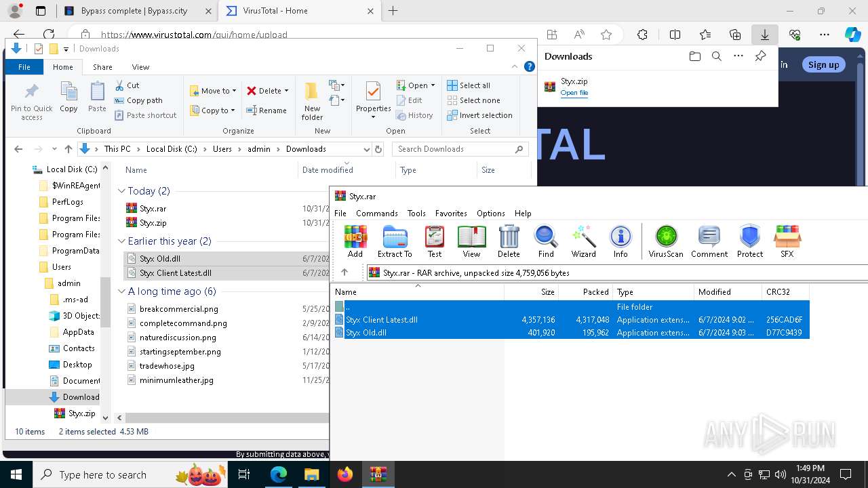Click the Copy icon in Explorer ribbon

(68, 97)
